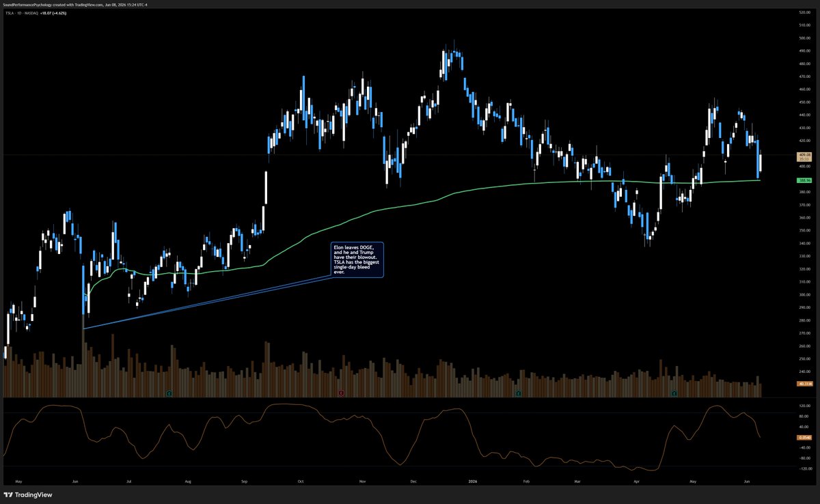Click the 480.00 price axis label
Viewport: 820px width, 504px height.
pos(804,64)
